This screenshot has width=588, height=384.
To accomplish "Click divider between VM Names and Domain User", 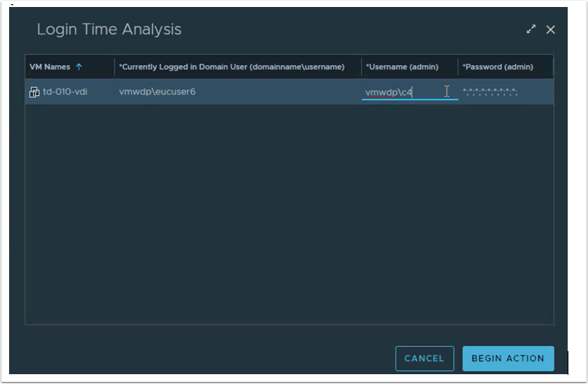I will [114, 67].
